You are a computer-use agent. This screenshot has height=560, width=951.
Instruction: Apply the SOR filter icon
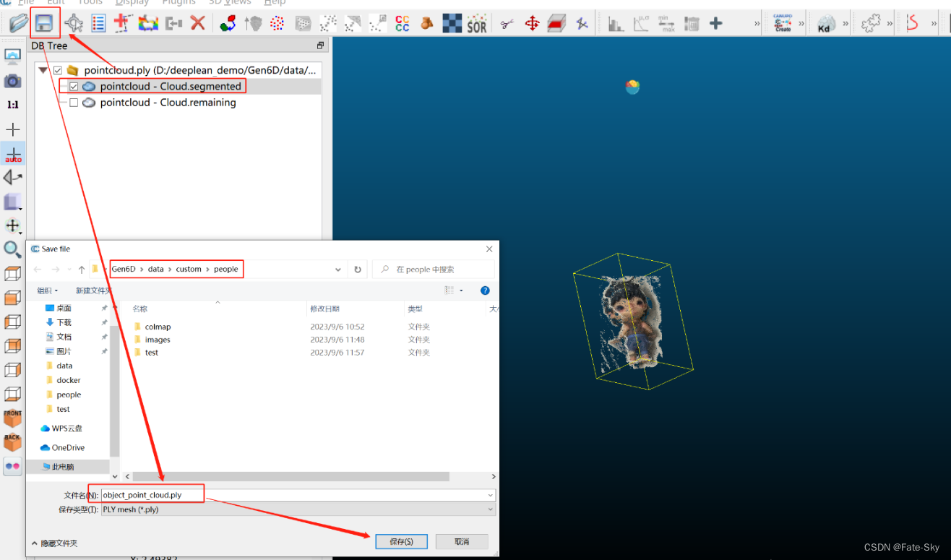[477, 24]
